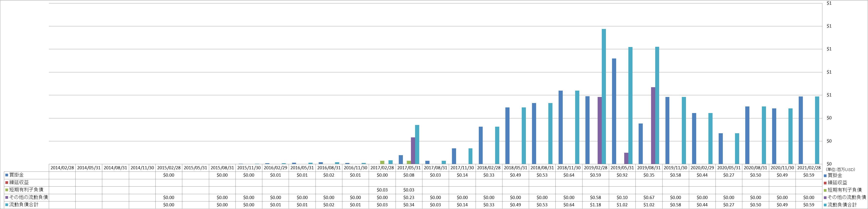
Task: Click 買掛金 entry in the right legend
Action: tap(833, 175)
